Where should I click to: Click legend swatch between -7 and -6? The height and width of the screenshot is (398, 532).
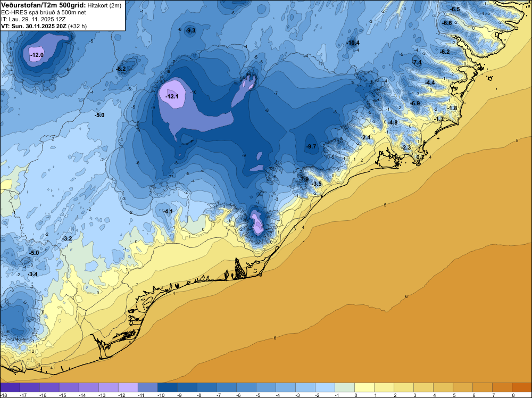pyautogui.click(x=226, y=387)
